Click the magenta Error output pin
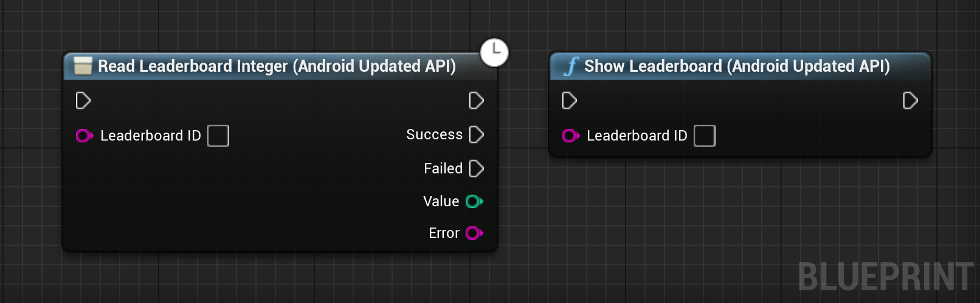The width and height of the screenshot is (980, 303). pos(474,233)
